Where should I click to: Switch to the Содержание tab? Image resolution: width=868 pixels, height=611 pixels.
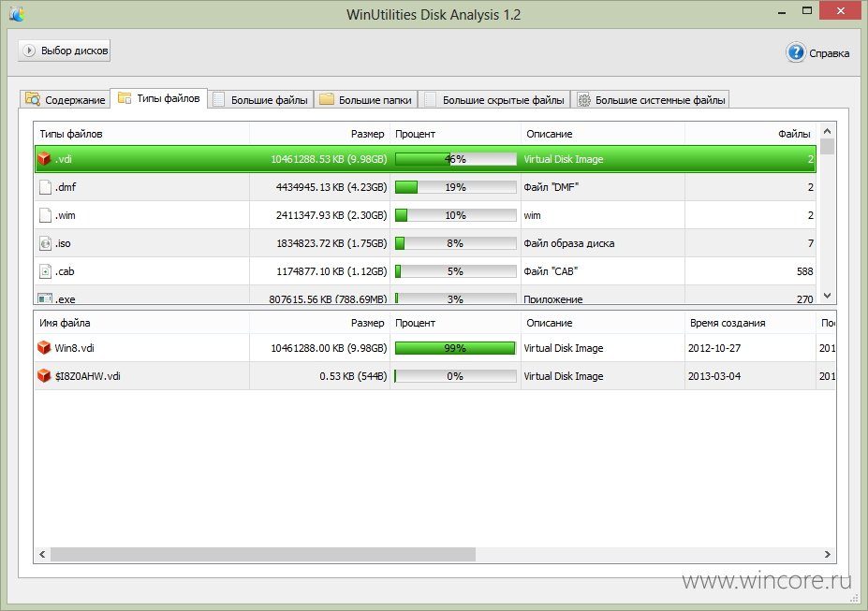pos(65,99)
